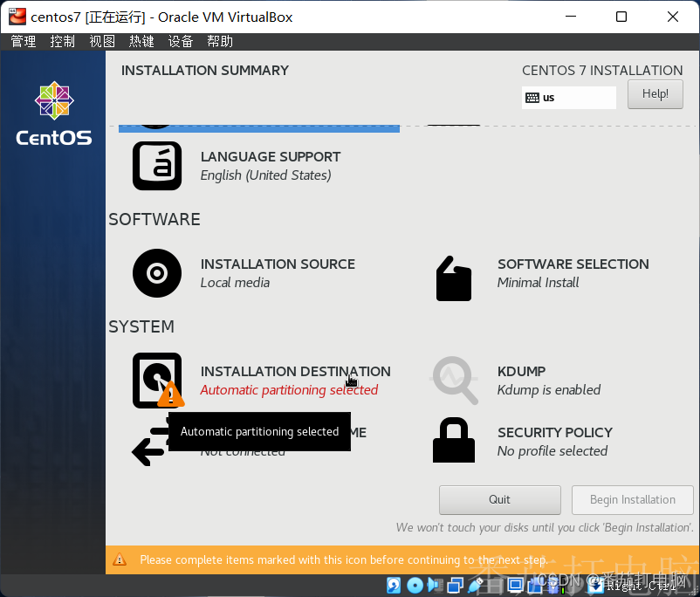700x597 pixels.
Task: Click the optical disc icon in status bar
Action: tap(415, 585)
